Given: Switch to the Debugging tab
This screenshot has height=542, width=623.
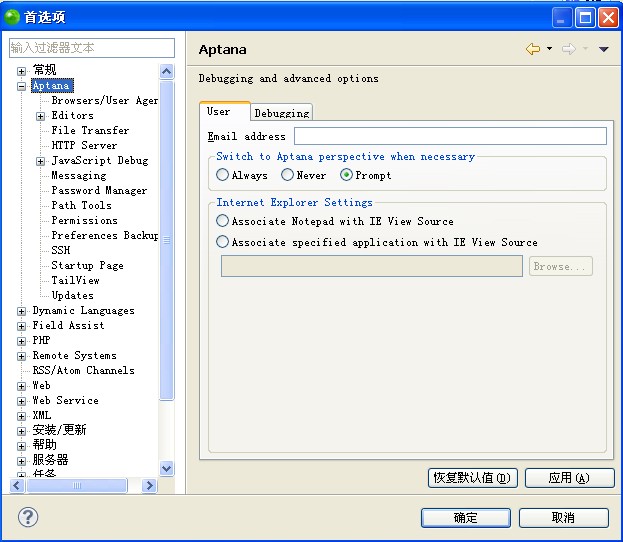Looking at the screenshot, I should [282, 113].
